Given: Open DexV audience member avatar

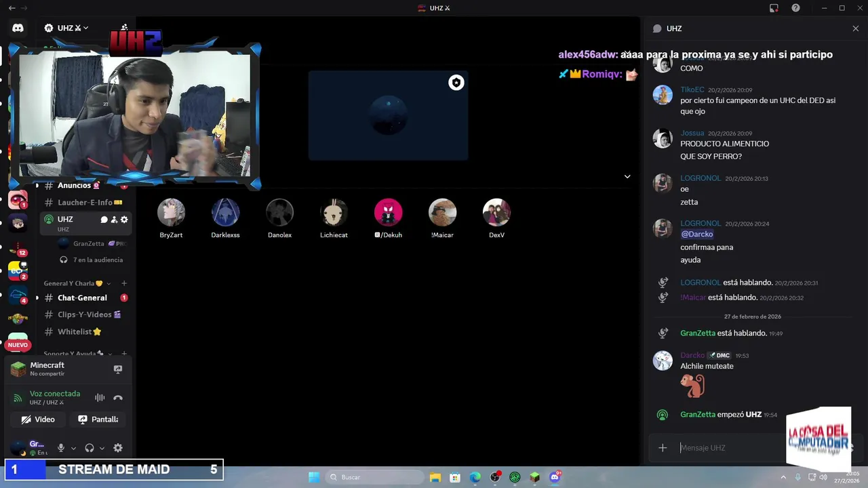Looking at the screenshot, I should pos(496,212).
